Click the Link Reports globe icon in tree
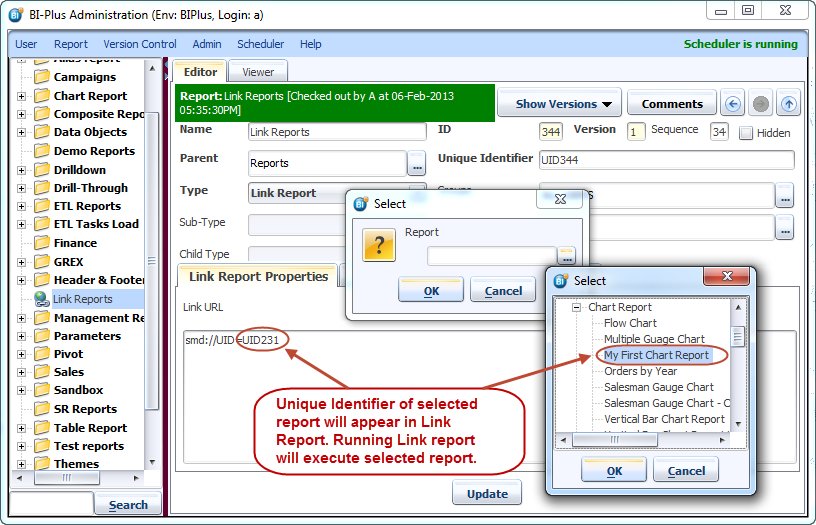The width and height of the screenshot is (816, 525). tap(41, 299)
